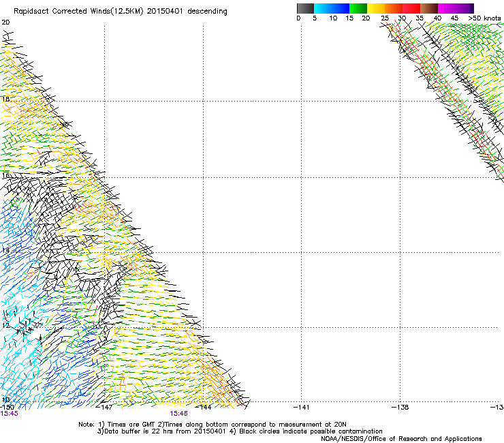Screen dimensions: 504x443
Task: Click the legend tick label '25'
Action: (x=385, y=18)
